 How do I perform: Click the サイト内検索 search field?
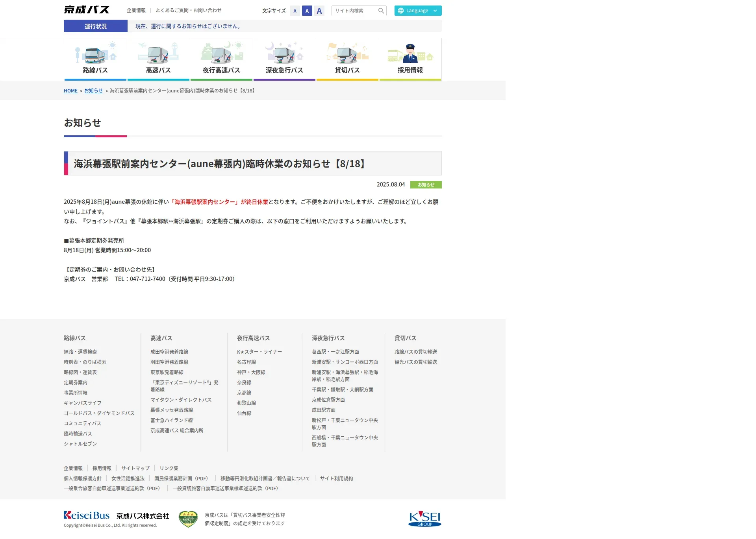(354, 11)
